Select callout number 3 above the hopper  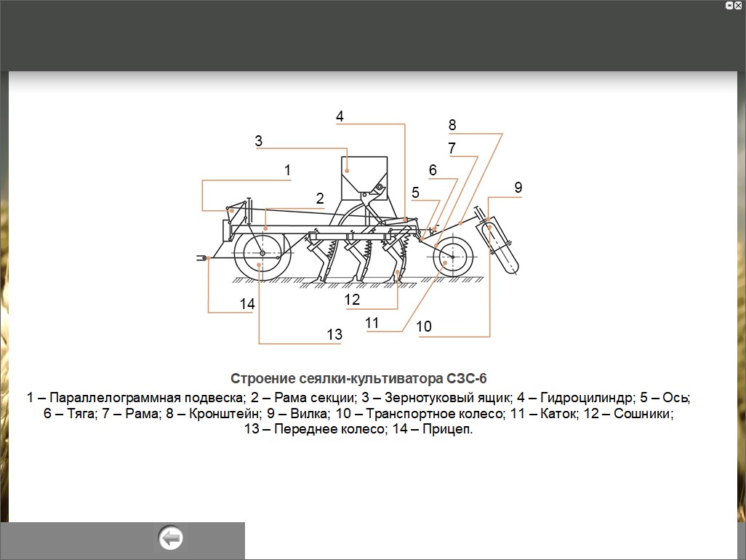pos(258,141)
